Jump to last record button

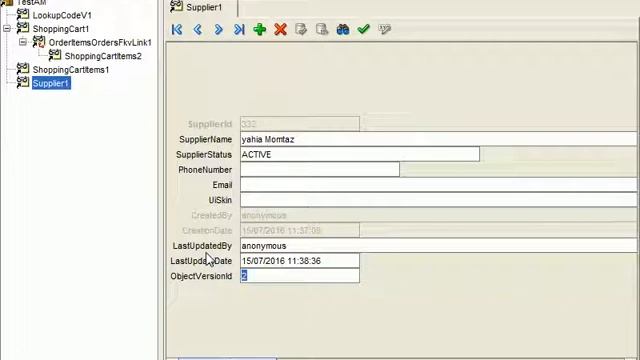pos(239,29)
